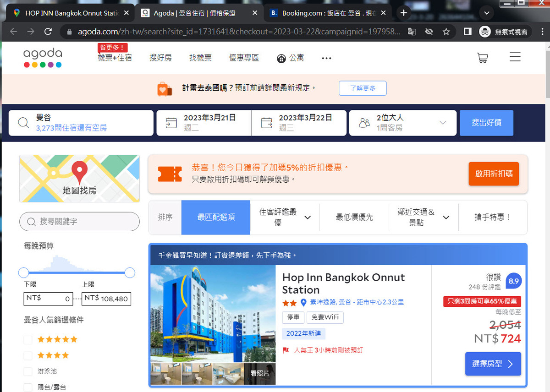Click the minimum budget slider handle
Viewport: 550px width, 392px height.
23,273
